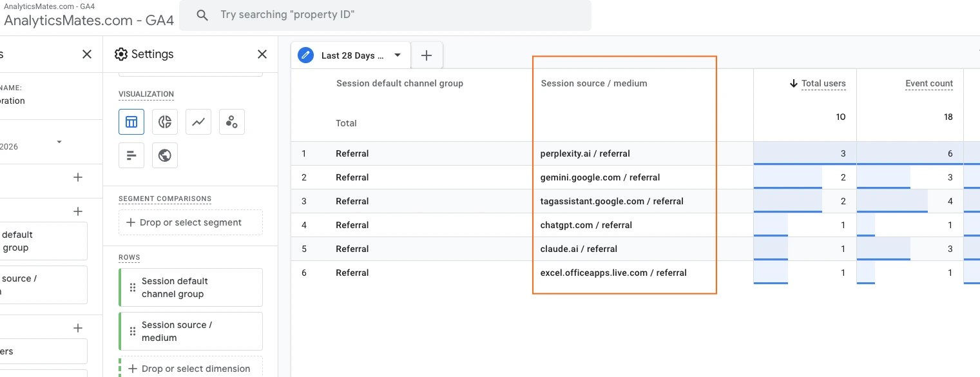Image resolution: width=980 pixels, height=377 pixels.
Task: Click excel.officeapps.live.com / referral cell
Action: tap(613, 273)
